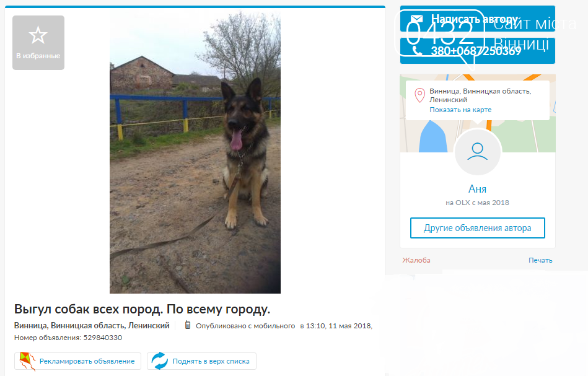Click the envelope message icon
Viewport: 588px width, 376px height.
416,19
